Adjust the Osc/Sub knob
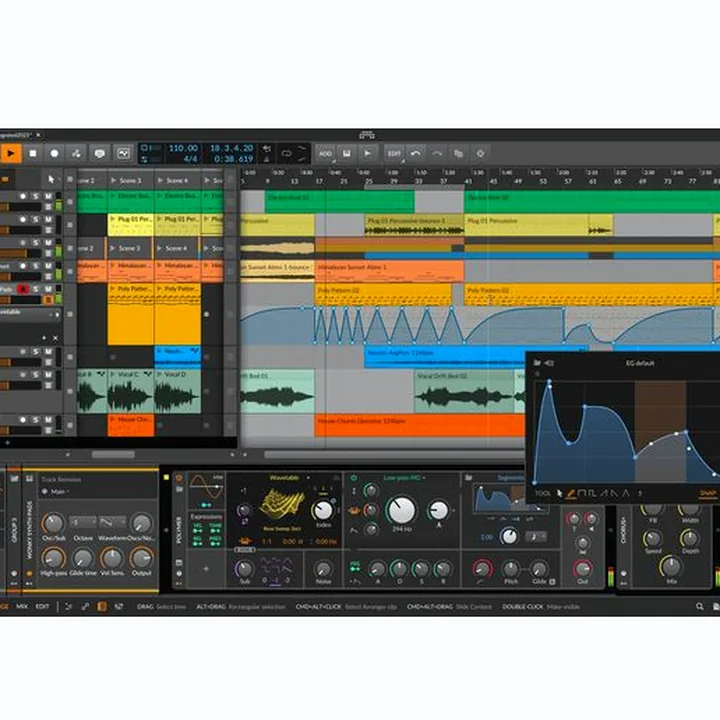 click(53, 523)
